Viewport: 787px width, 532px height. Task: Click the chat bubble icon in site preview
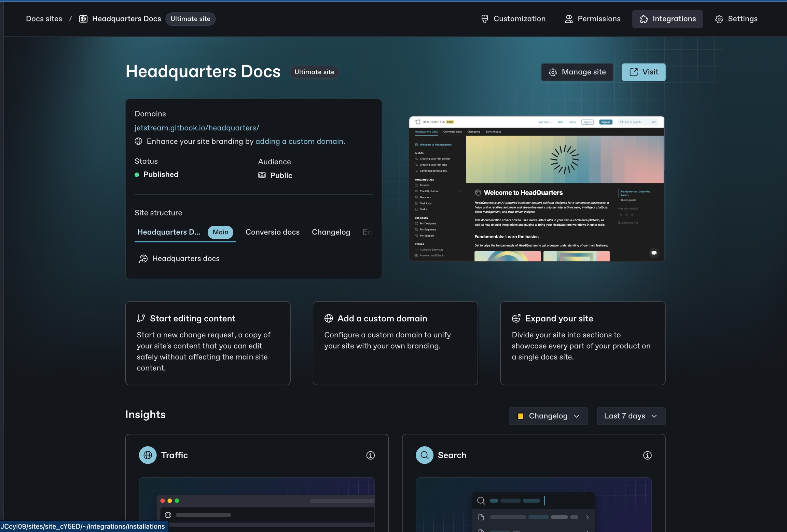(x=653, y=253)
